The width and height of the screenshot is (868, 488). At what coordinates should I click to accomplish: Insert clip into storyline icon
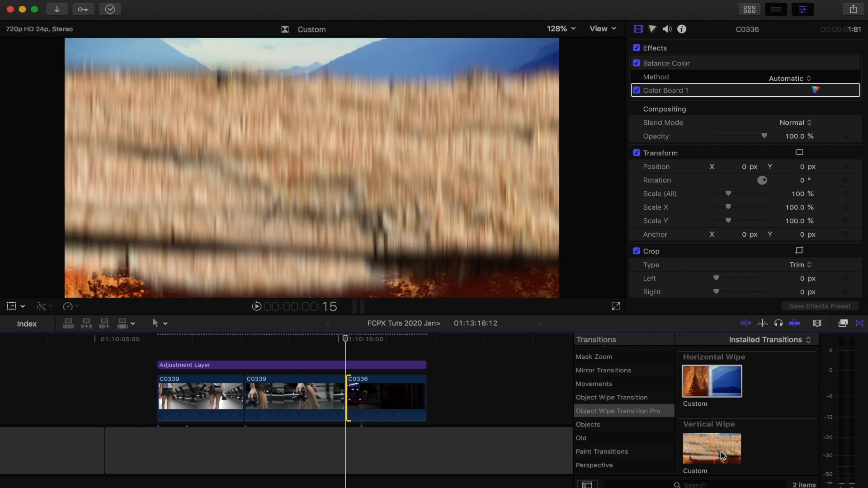click(86, 324)
